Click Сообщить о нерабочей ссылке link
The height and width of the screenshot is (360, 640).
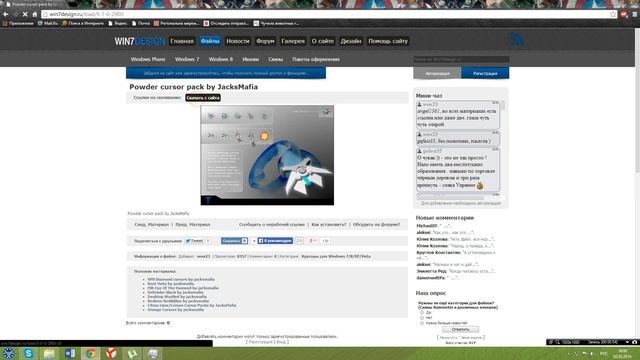[272, 224]
